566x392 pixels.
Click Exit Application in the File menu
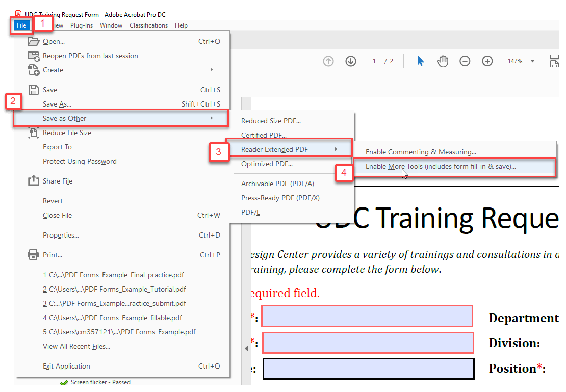pyautogui.click(x=66, y=366)
